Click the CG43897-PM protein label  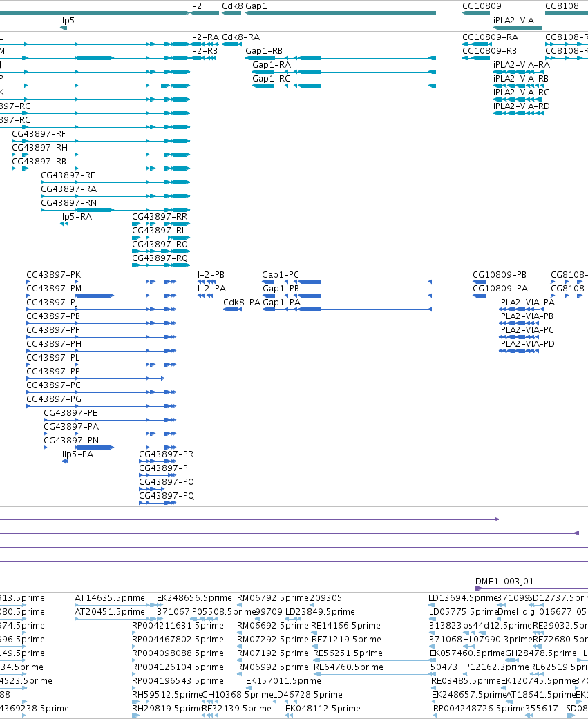pos(54,289)
